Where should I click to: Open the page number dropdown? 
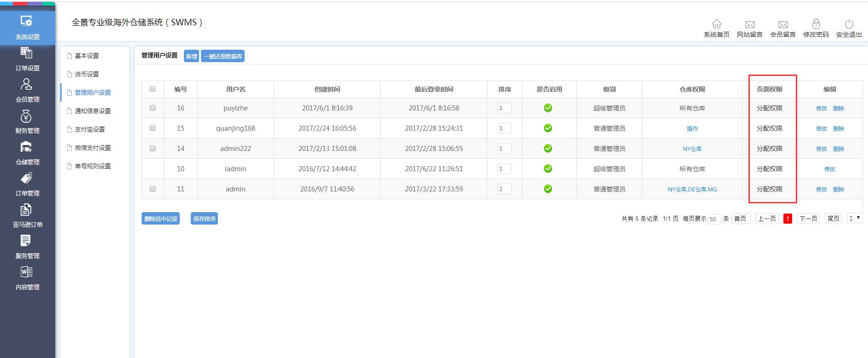[855, 219]
